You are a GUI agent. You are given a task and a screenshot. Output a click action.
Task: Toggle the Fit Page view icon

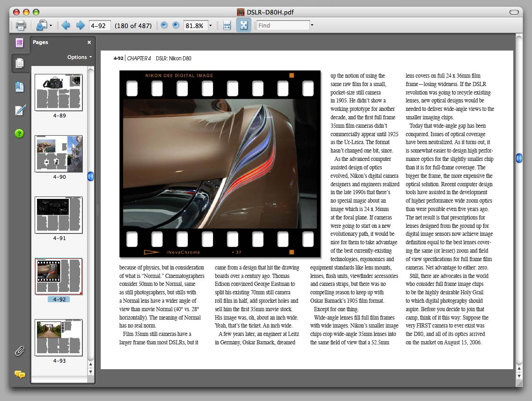tap(244, 25)
